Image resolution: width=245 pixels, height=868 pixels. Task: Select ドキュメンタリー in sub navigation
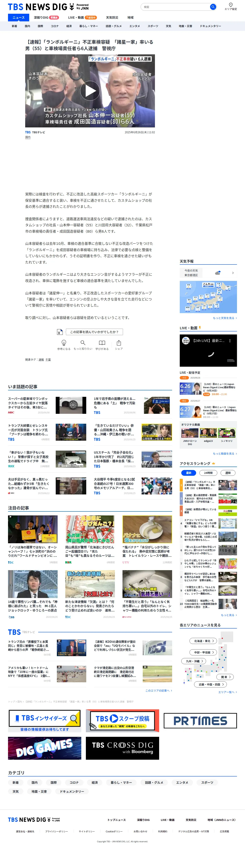[211, 26]
